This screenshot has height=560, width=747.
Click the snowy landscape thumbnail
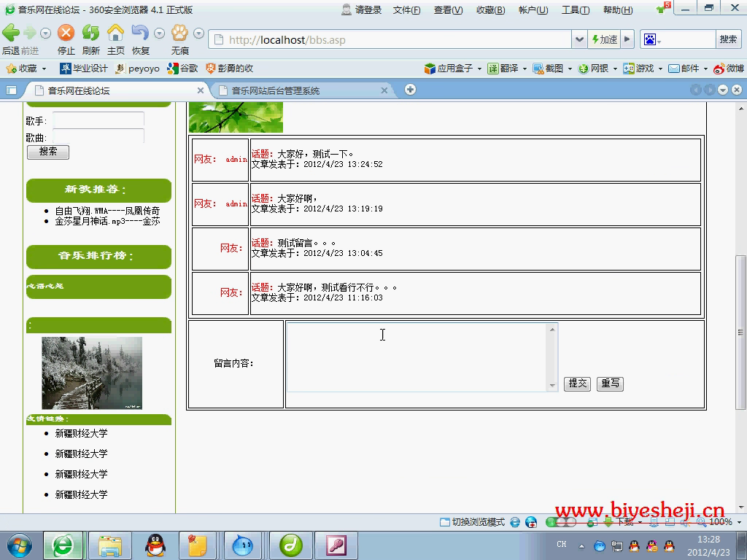[92, 373]
